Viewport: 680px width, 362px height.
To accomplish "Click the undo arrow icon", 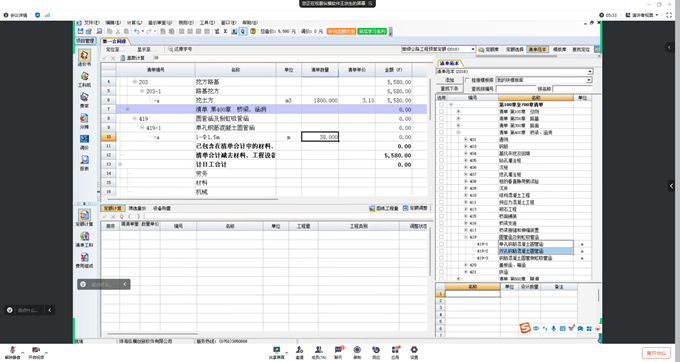I will click(x=137, y=31).
